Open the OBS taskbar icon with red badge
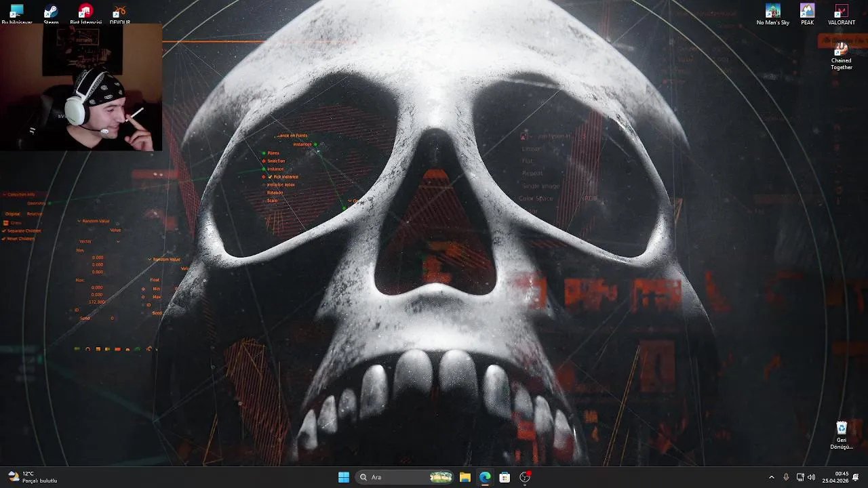 (x=525, y=477)
